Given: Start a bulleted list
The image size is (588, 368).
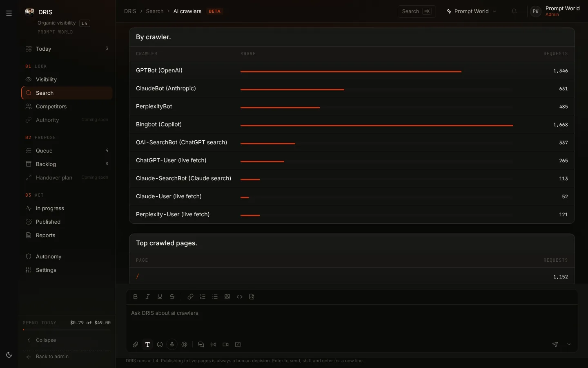Looking at the screenshot, I should [x=215, y=297].
